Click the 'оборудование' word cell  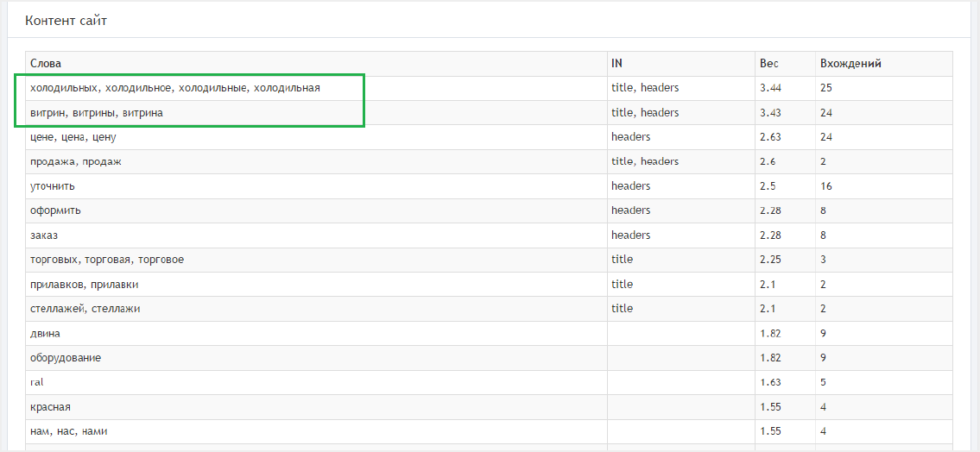[316, 358]
